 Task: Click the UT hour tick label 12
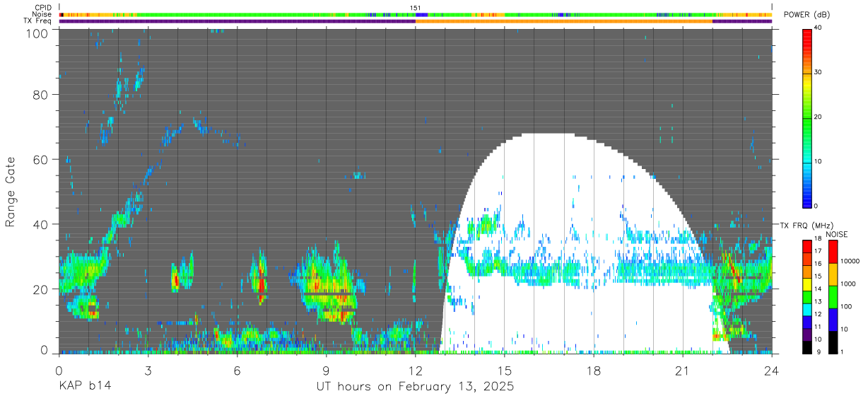[416, 371]
